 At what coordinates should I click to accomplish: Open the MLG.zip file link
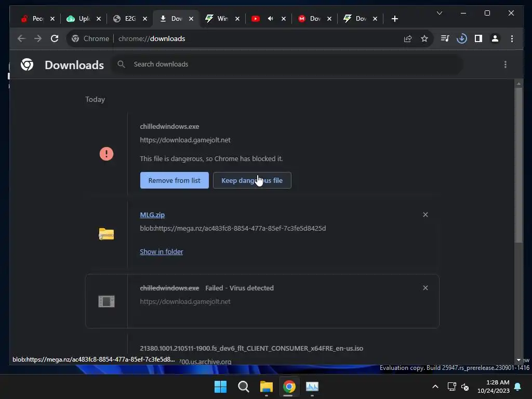pos(152,215)
